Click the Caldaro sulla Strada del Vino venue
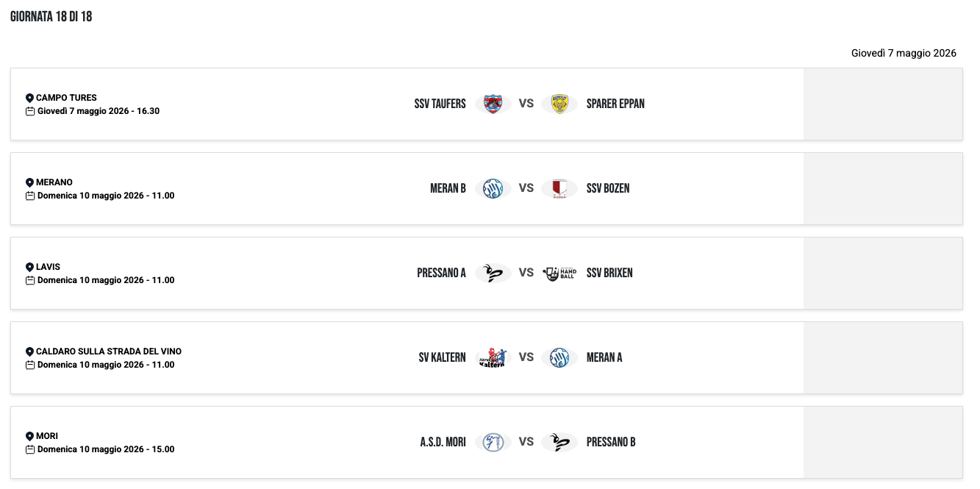Viewport: 980px width, 489px height. point(108,351)
